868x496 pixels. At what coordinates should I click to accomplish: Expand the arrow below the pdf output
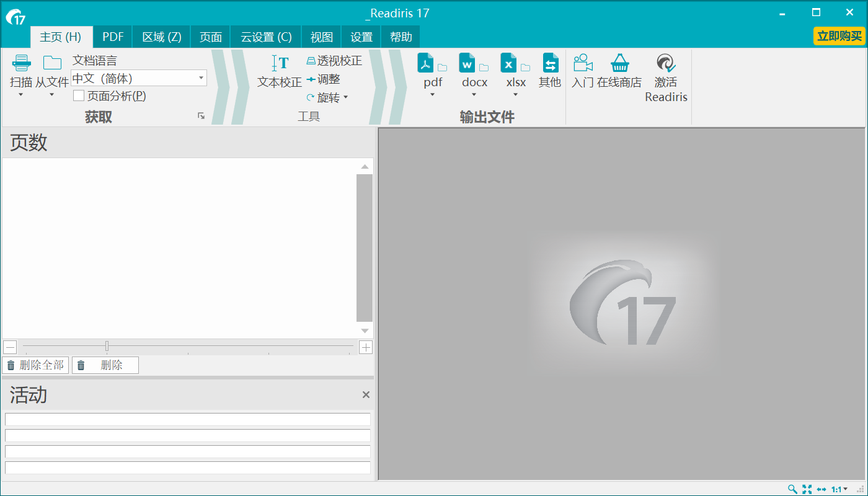pos(433,95)
